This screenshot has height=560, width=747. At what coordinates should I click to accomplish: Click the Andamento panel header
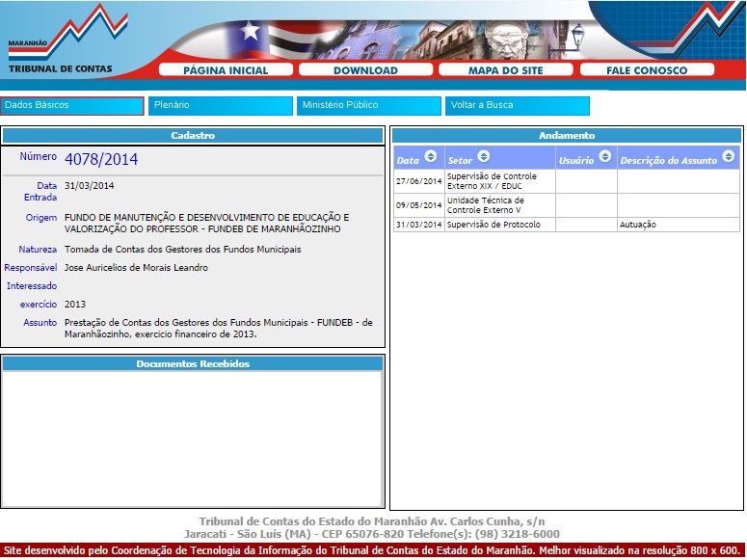click(x=567, y=135)
